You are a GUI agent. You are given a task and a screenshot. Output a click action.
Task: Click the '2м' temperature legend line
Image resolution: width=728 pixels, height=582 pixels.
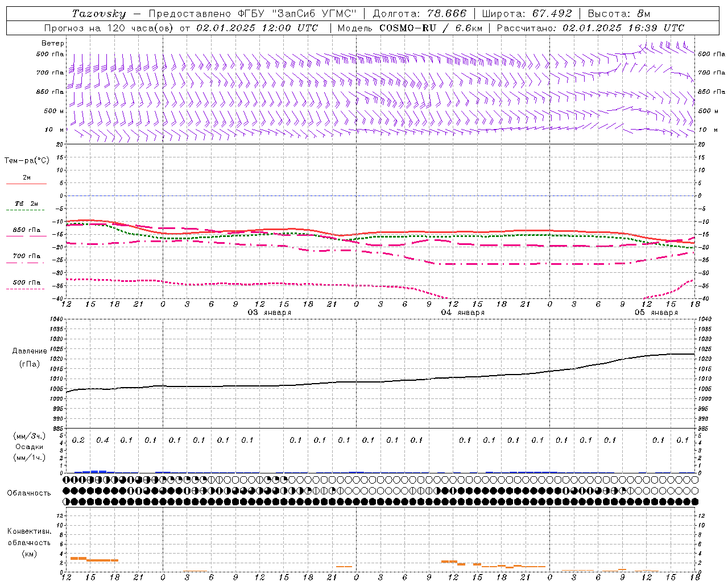tap(27, 184)
